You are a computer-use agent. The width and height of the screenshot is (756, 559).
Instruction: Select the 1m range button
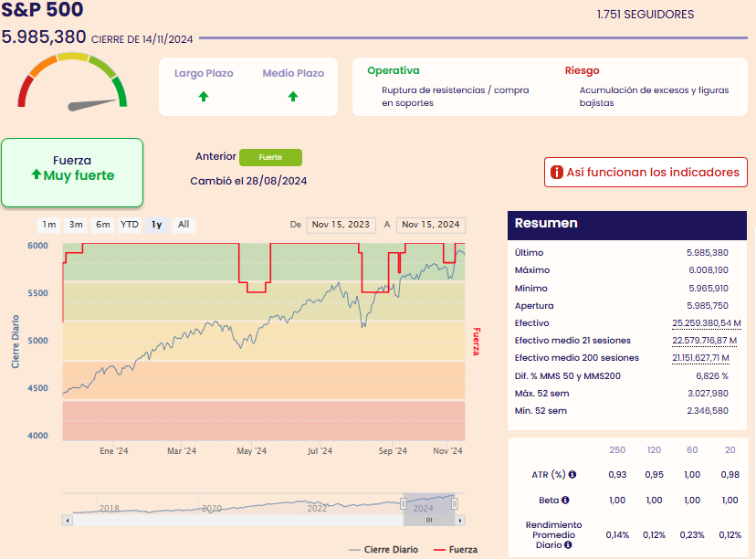click(x=48, y=225)
